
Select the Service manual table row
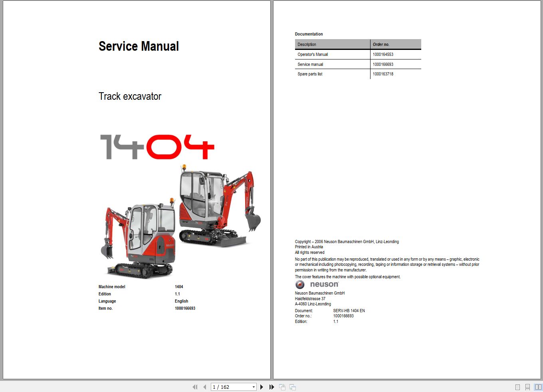333,64
